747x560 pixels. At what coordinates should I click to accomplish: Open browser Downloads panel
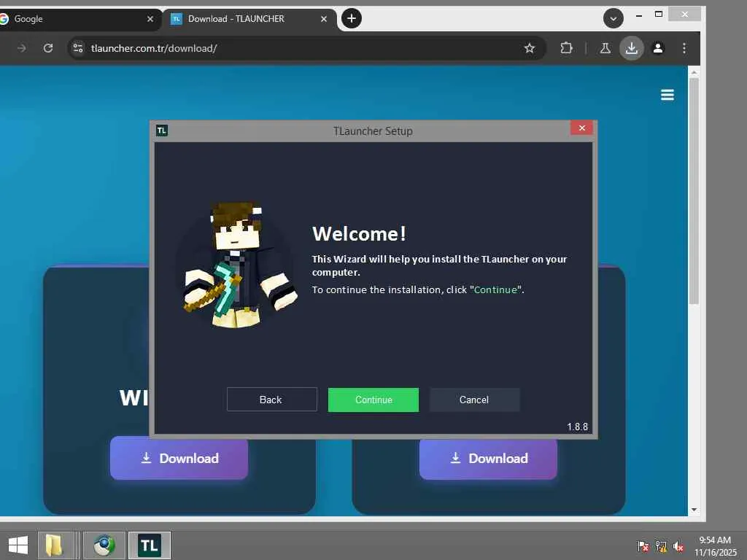tap(631, 48)
